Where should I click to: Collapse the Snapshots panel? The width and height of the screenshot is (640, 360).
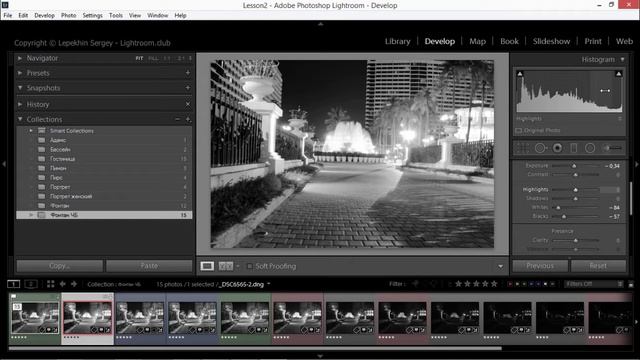pyautogui.click(x=20, y=88)
